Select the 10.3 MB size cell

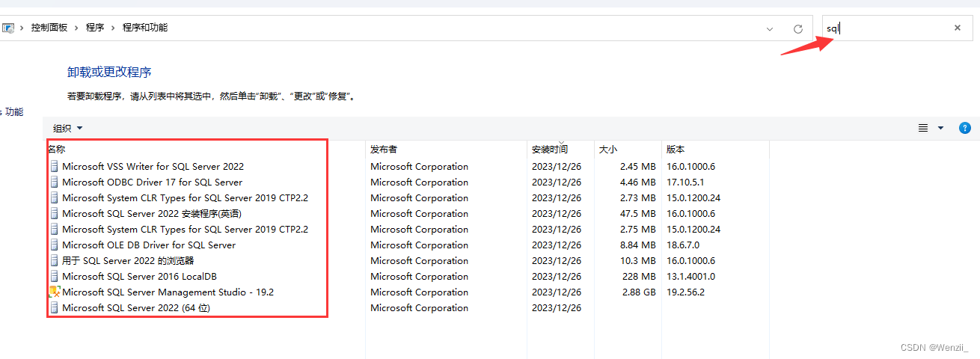pos(638,261)
